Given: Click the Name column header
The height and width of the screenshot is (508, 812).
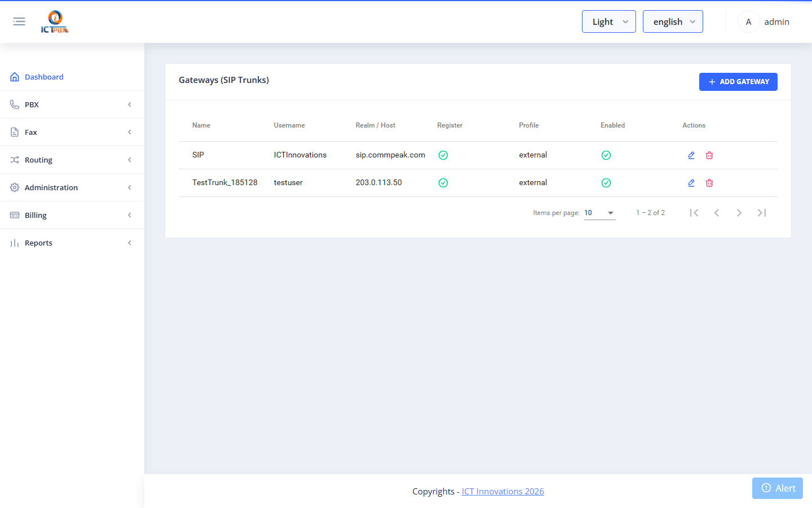Looking at the screenshot, I should pyautogui.click(x=201, y=125).
